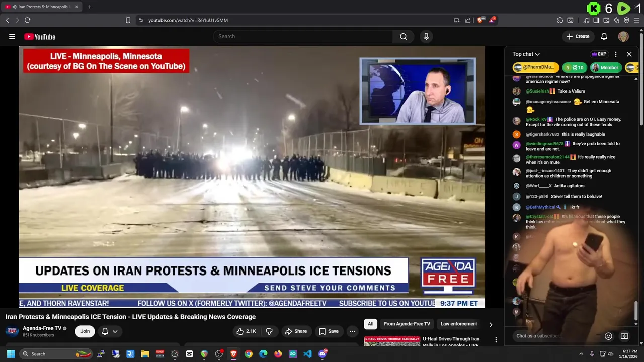Open Visual Studio Code from taskbar
This screenshot has width=644, height=362.
[x=307, y=354]
